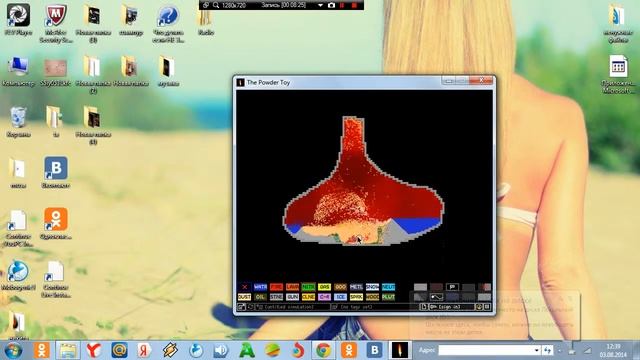The image size is (640, 360).
Task: Expand the taskbar address dropdown arrow
Action: (x=537, y=350)
